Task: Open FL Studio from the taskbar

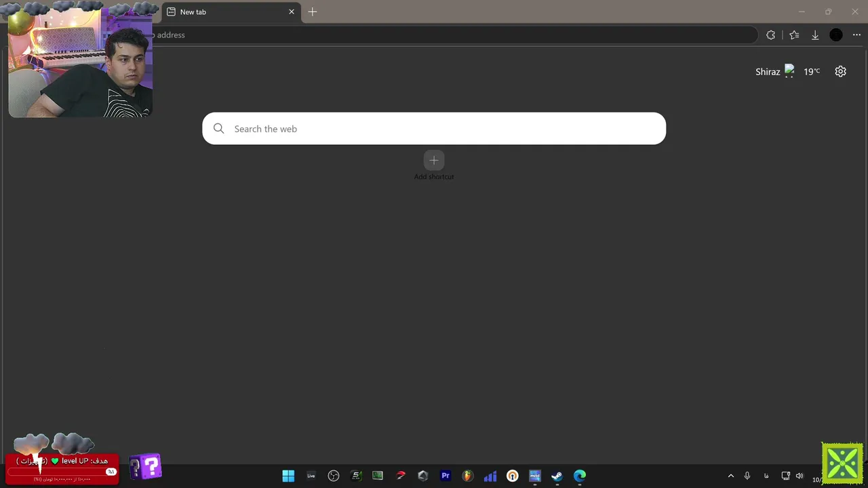Action: 468,476
